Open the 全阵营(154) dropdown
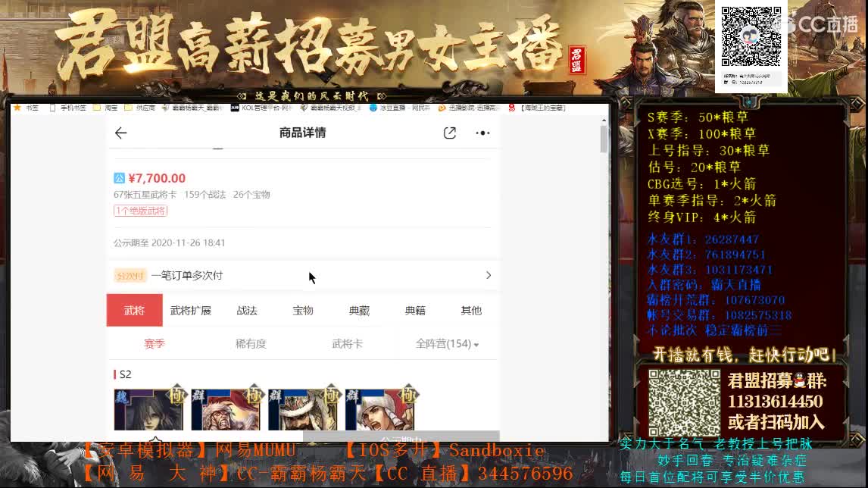 pos(448,343)
